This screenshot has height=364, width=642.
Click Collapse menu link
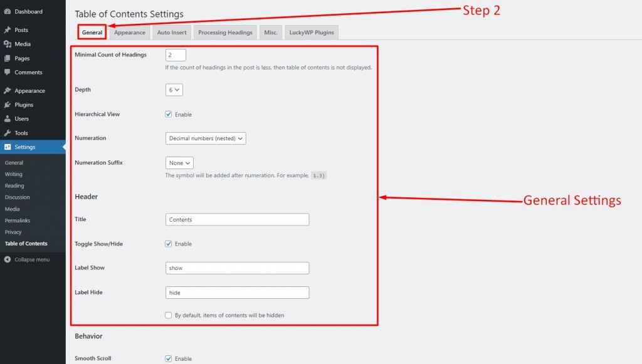tap(32, 259)
